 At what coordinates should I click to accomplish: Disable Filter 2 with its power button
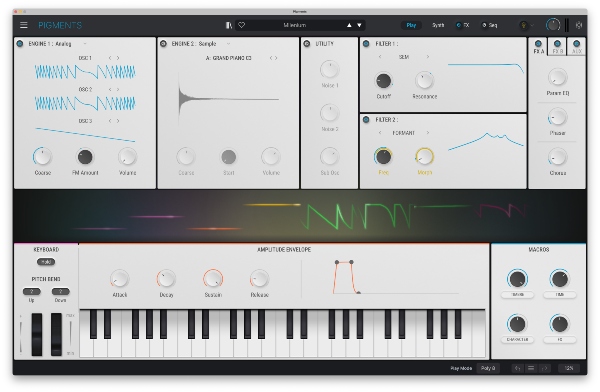click(366, 120)
